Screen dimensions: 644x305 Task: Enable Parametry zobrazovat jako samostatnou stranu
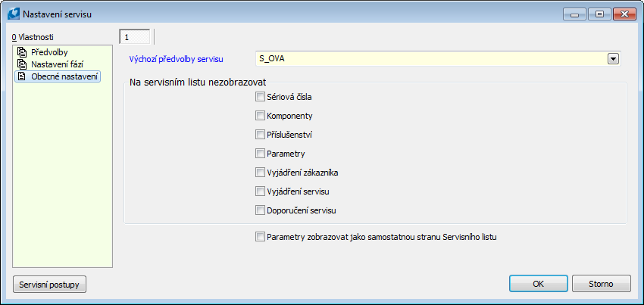pyautogui.click(x=261, y=237)
